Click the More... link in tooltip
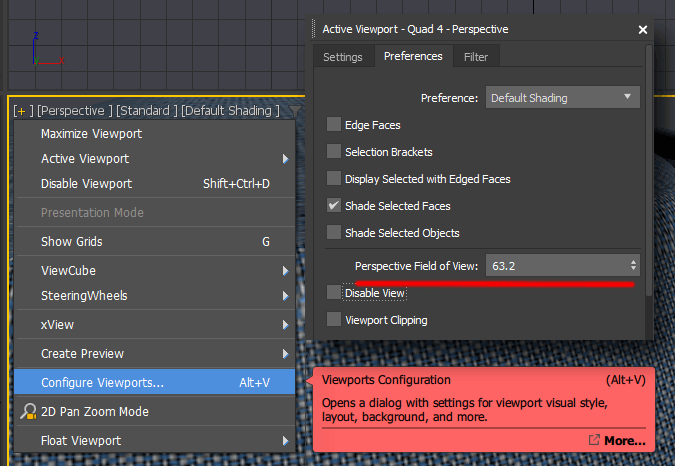Viewport: 675px width, 466px height. 625,441
